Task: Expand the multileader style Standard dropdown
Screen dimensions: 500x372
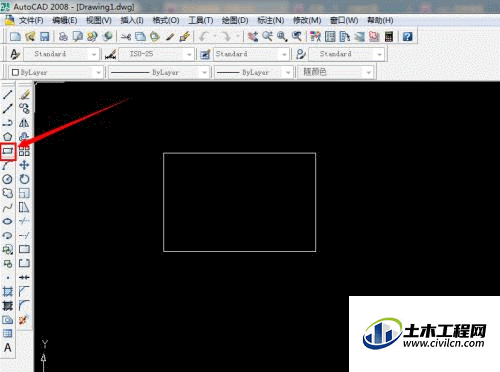Action: 379,54
